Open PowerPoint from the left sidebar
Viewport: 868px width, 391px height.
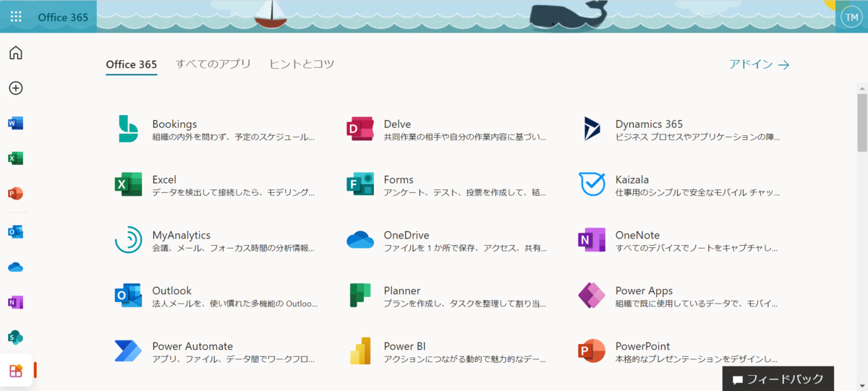tap(16, 194)
